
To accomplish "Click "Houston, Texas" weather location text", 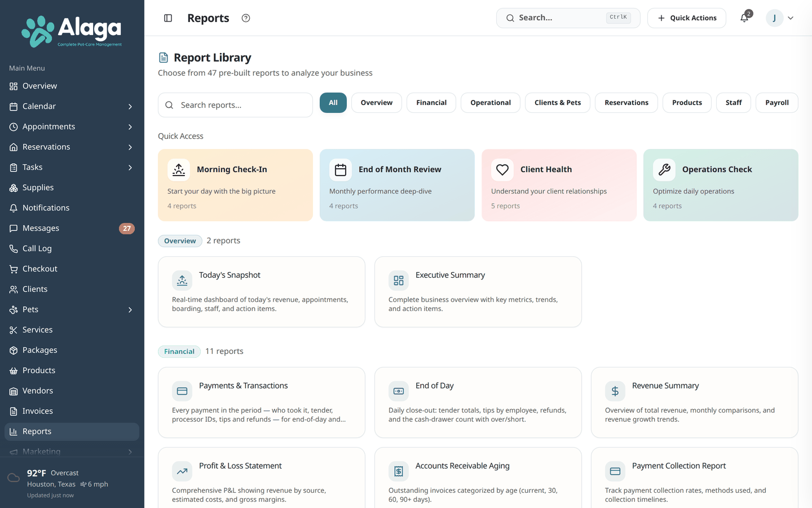I will point(51,484).
